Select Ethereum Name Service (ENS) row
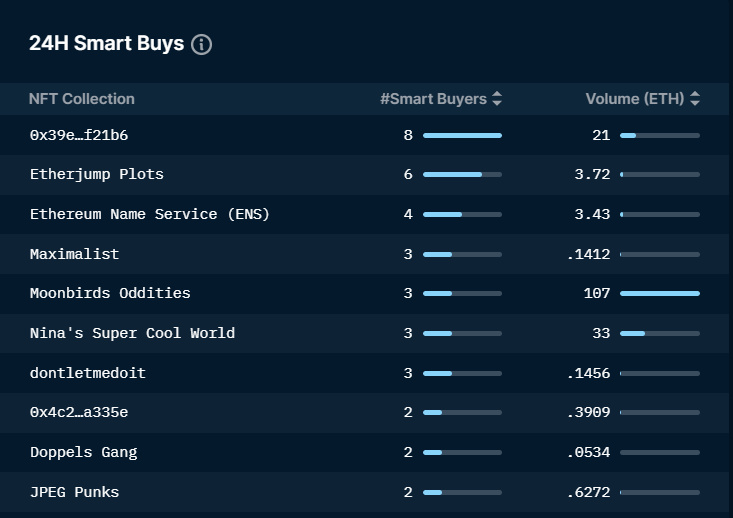The width and height of the screenshot is (733, 518). pyautogui.click(x=149, y=214)
